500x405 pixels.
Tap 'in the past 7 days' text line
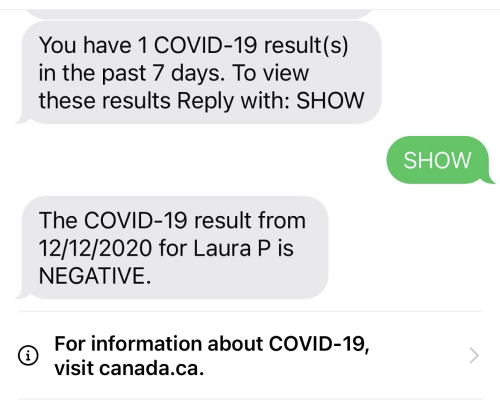(132, 73)
